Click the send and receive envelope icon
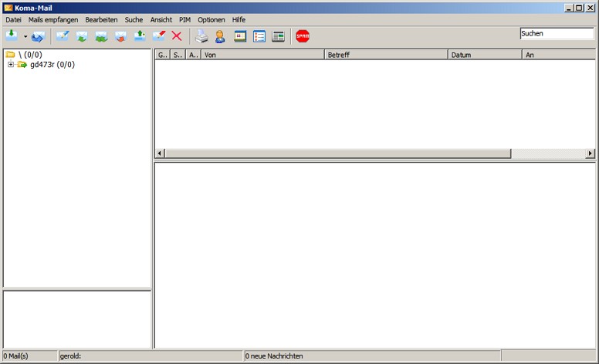The height and width of the screenshot is (364, 599). pos(38,36)
